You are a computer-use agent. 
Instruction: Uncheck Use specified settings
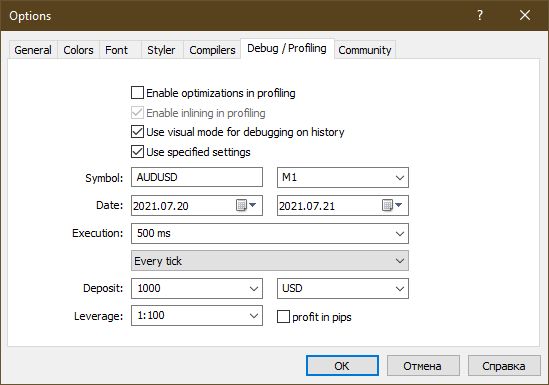[x=137, y=152]
